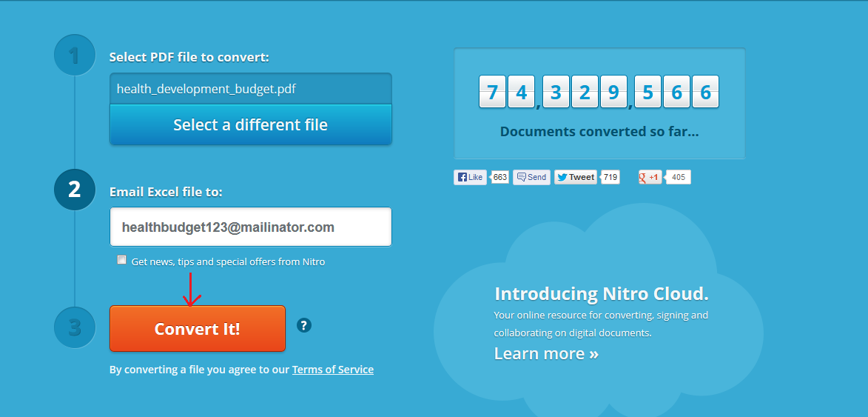Click the Google plus count 405
Viewport: 868px width, 417px height.
[x=679, y=177]
